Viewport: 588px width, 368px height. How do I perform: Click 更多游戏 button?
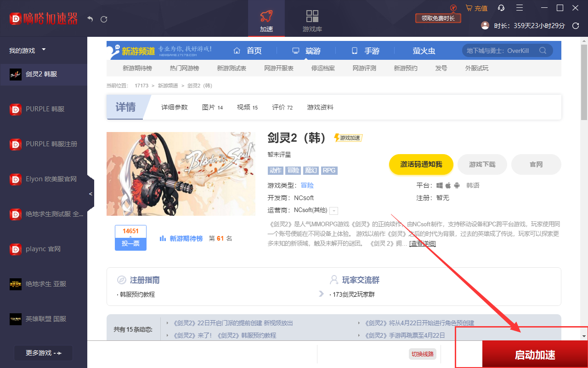click(43, 353)
